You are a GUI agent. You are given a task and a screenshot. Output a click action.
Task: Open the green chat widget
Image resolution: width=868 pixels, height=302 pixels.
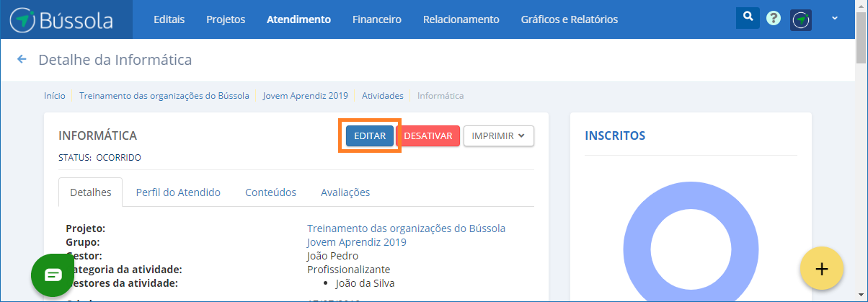coord(53,275)
